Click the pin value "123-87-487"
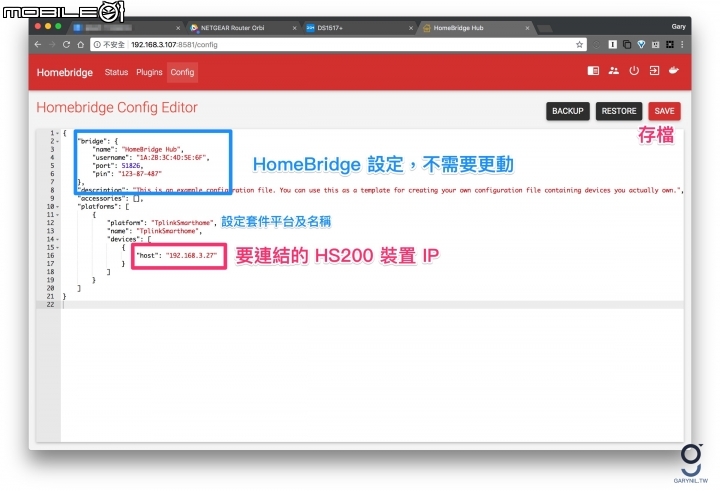This screenshot has height=491, width=720. pos(140,174)
